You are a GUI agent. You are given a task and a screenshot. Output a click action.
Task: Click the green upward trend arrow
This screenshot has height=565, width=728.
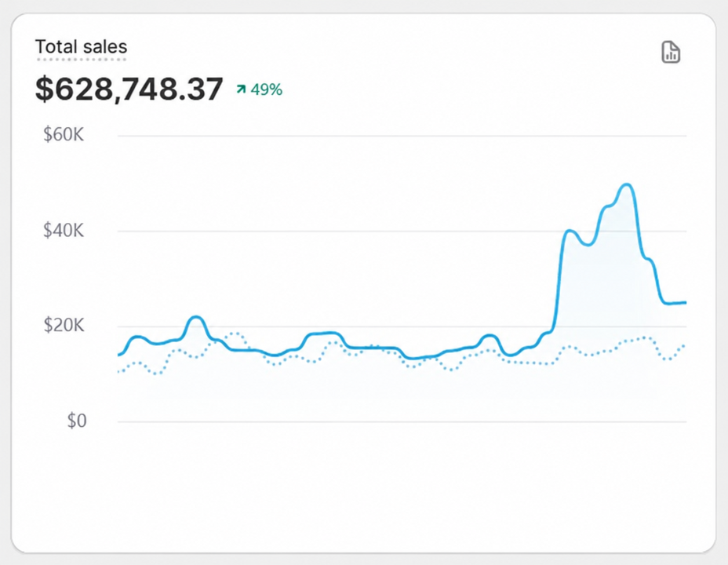coord(241,89)
